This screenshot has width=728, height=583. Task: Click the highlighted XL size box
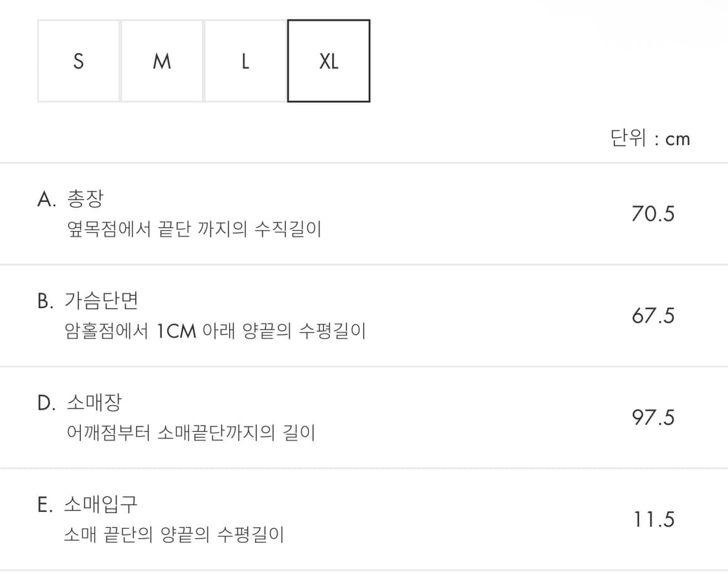[x=328, y=61]
